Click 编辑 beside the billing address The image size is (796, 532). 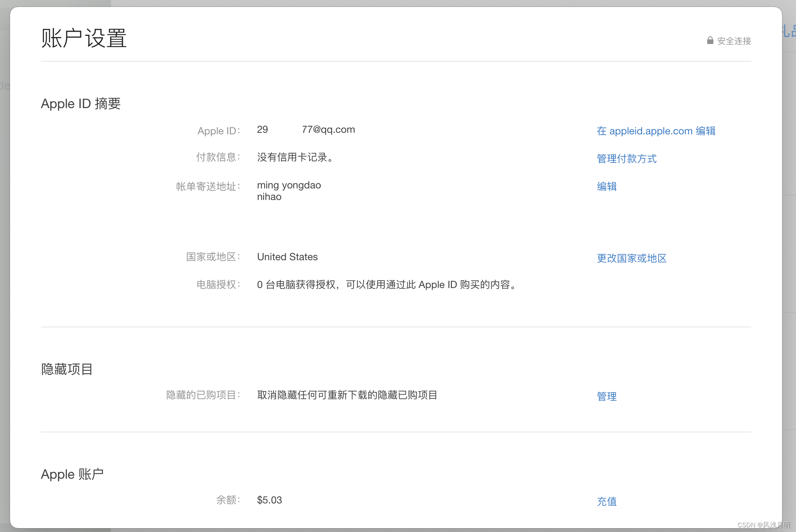(x=606, y=186)
